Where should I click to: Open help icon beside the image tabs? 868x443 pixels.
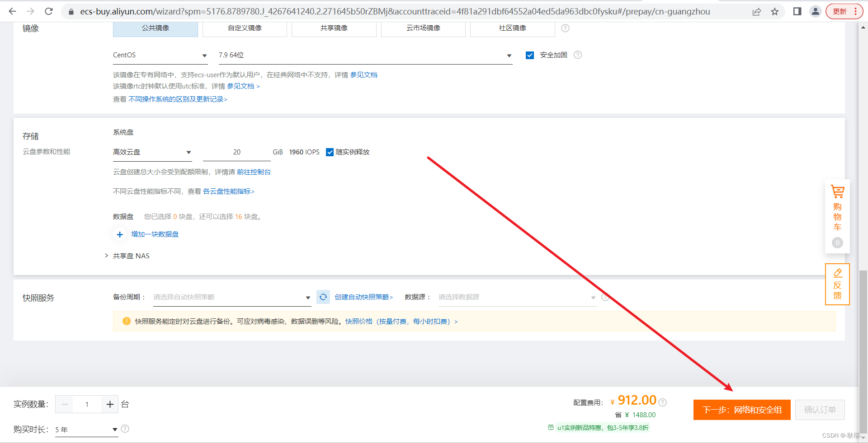[565, 28]
